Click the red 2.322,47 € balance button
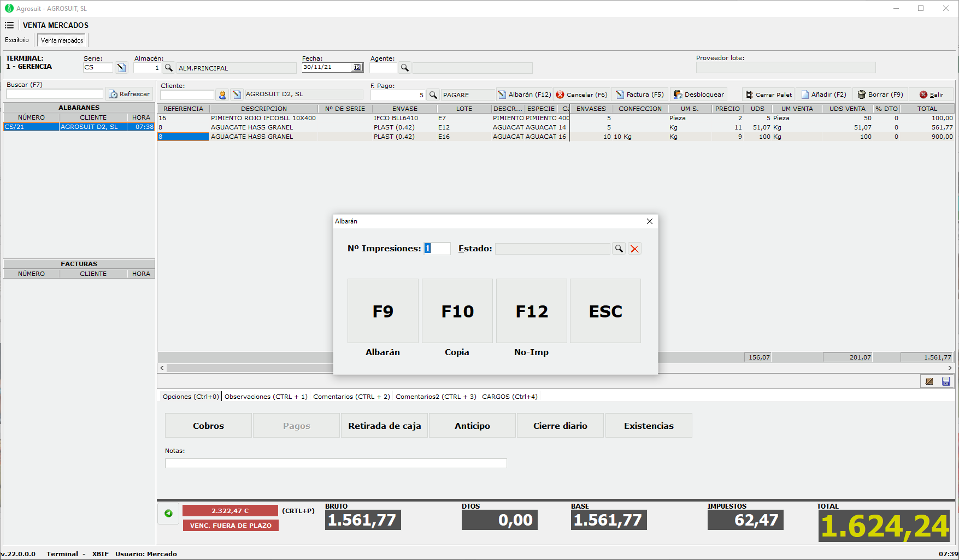This screenshot has width=959, height=560. (230, 511)
